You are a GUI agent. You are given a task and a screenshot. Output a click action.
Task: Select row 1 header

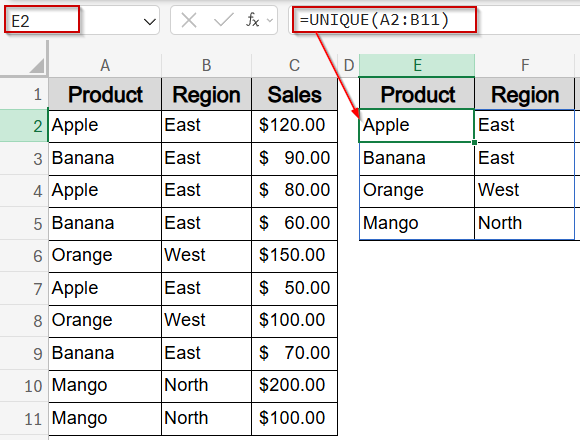click(24, 94)
